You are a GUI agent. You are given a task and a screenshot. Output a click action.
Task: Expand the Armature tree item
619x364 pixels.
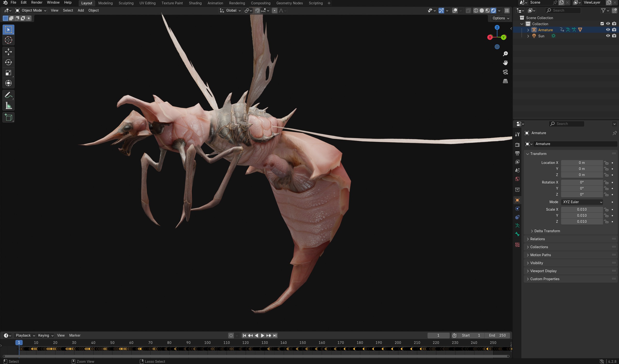tap(528, 30)
